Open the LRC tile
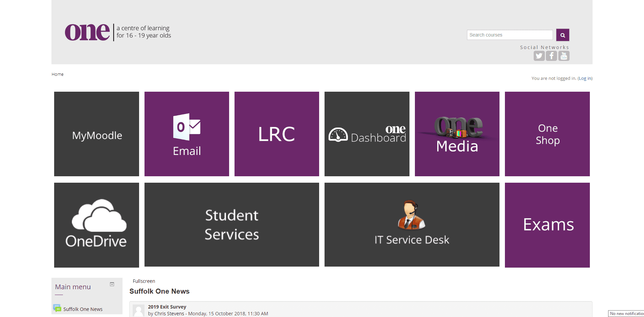The width and height of the screenshot is (644, 317). (x=277, y=134)
